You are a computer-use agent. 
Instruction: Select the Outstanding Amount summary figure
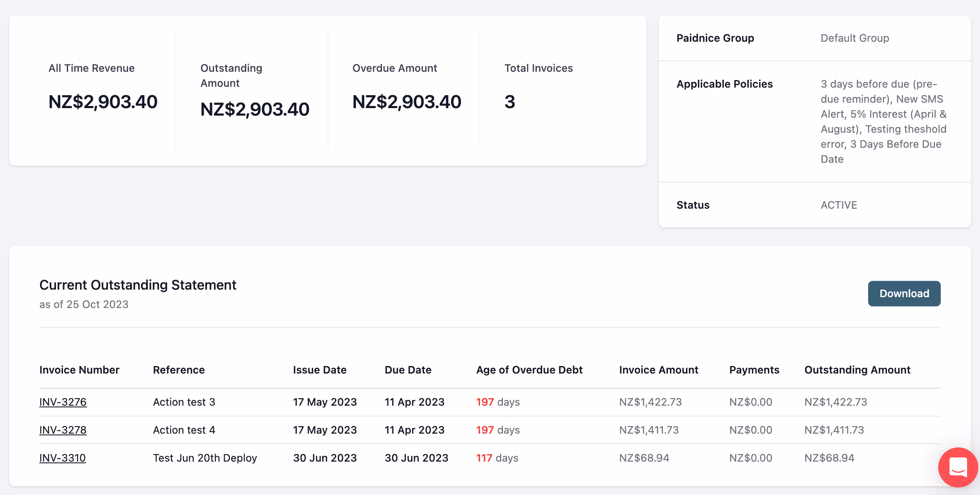[x=255, y=109]
